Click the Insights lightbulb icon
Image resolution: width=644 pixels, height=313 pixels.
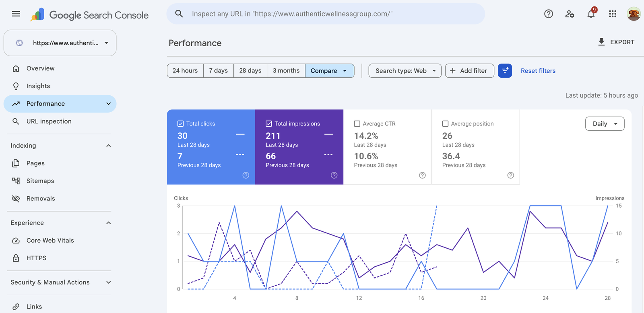tap(16, 86)
